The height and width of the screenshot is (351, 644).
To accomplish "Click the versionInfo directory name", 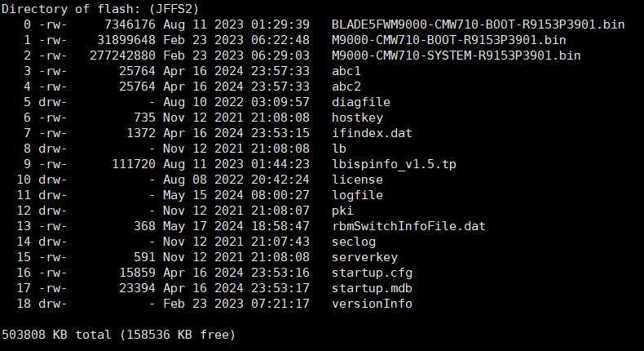I will 372,304.
